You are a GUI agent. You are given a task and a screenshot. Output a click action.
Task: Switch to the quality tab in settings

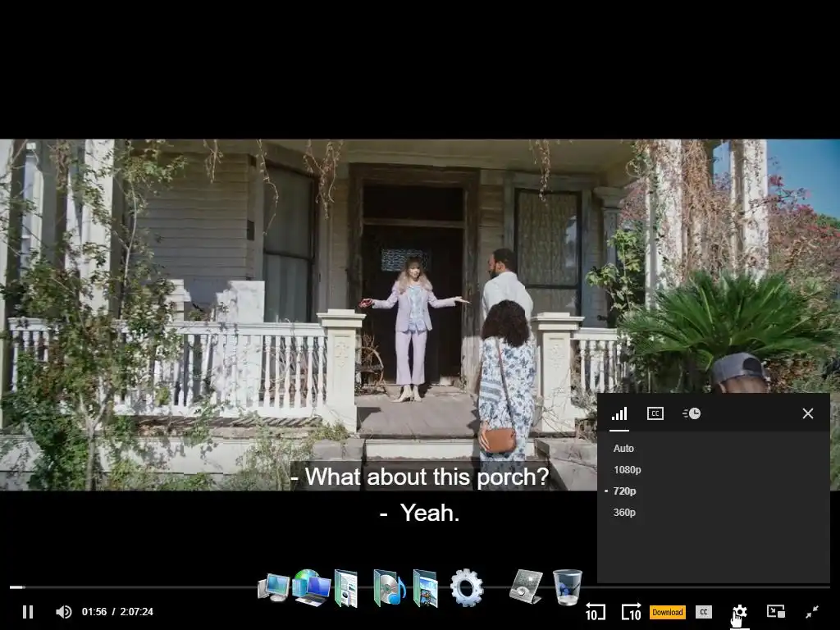click(x=619, y=413)
